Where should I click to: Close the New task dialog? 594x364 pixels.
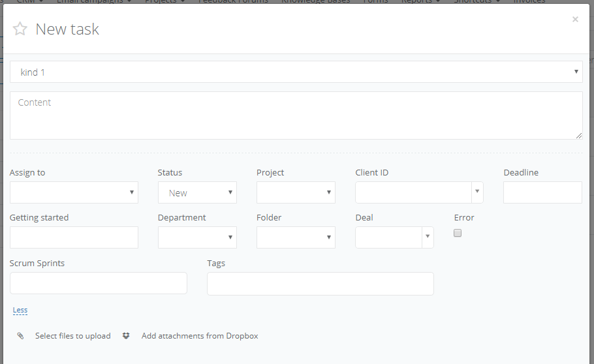(575, 20)
